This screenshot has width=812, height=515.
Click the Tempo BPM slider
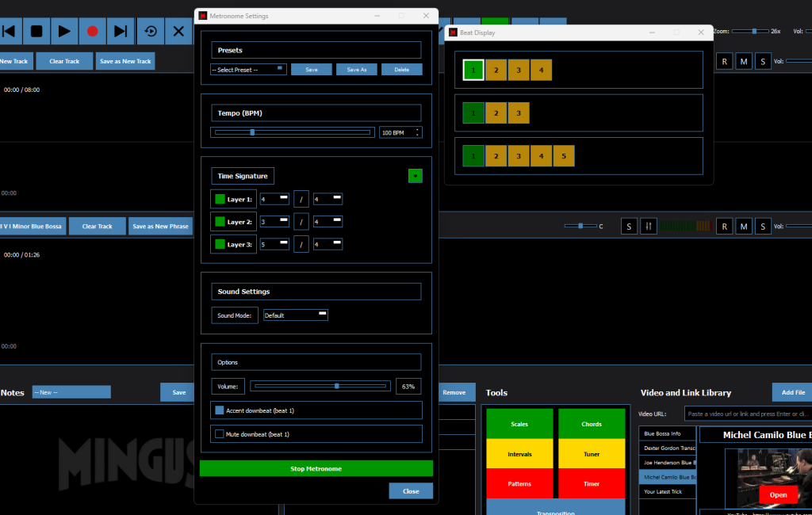click(x=291, y=132)
